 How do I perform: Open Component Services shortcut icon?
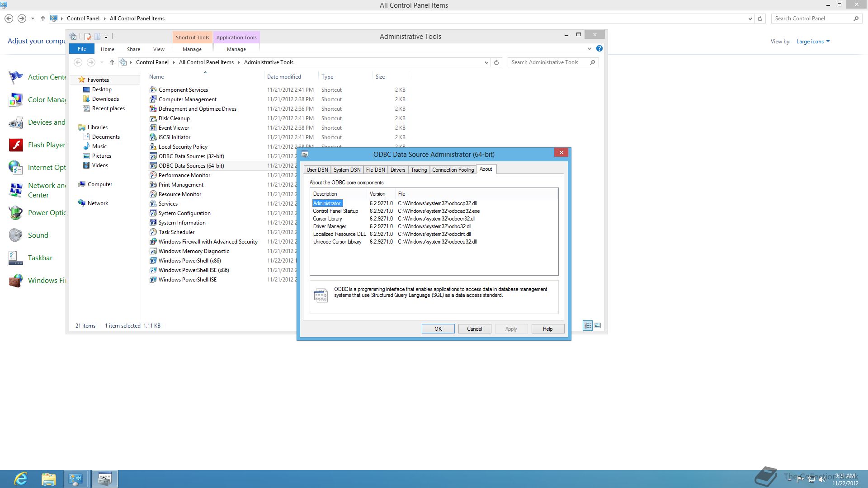coord(153,90)
